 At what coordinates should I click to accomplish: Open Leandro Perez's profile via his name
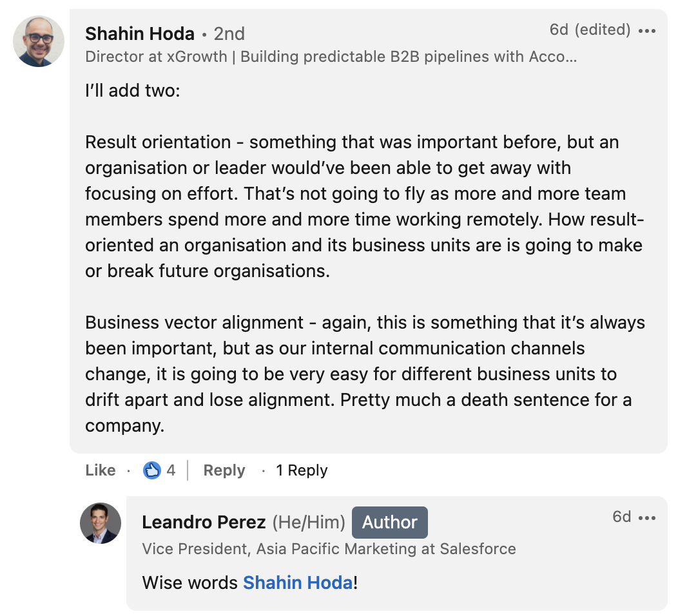tap(204, 522)
